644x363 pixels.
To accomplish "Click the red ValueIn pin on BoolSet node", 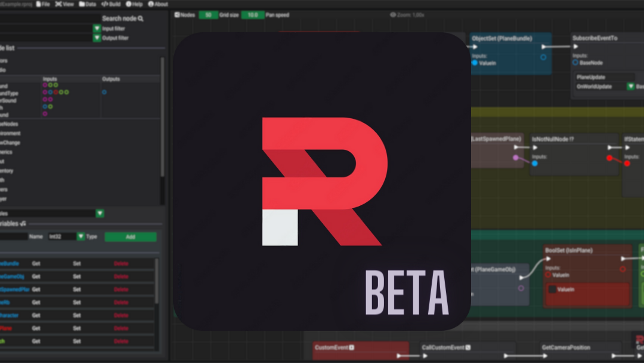I will tap(548, 275).
